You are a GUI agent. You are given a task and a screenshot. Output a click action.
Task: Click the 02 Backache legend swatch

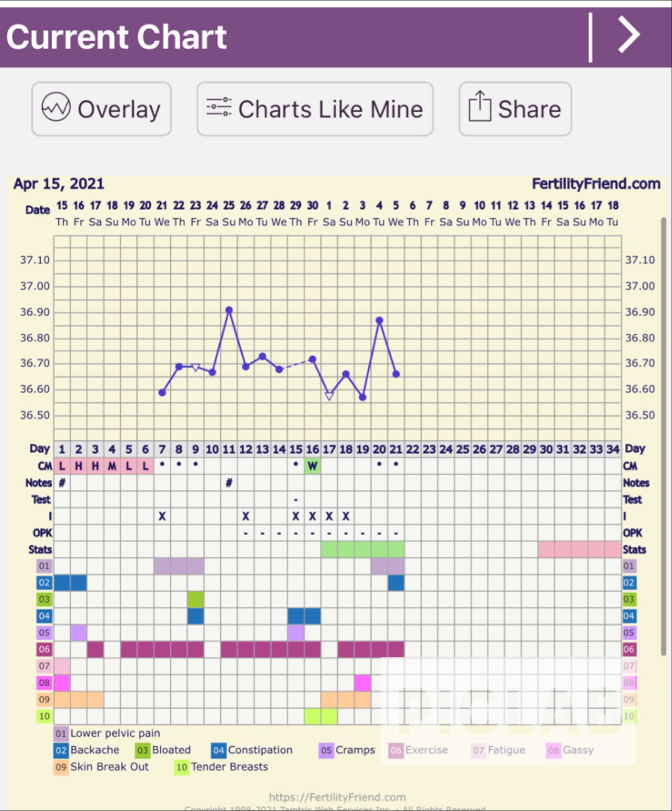61,750
